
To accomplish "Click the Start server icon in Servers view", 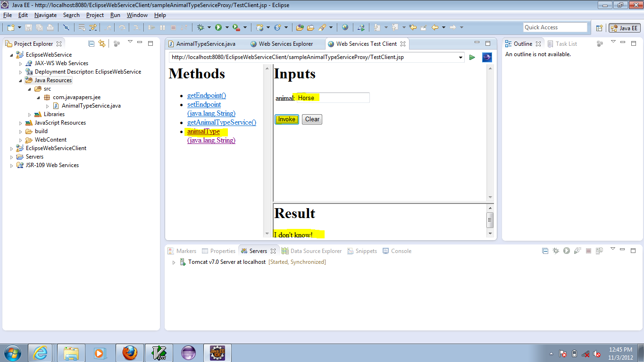I will coord(567,251).
